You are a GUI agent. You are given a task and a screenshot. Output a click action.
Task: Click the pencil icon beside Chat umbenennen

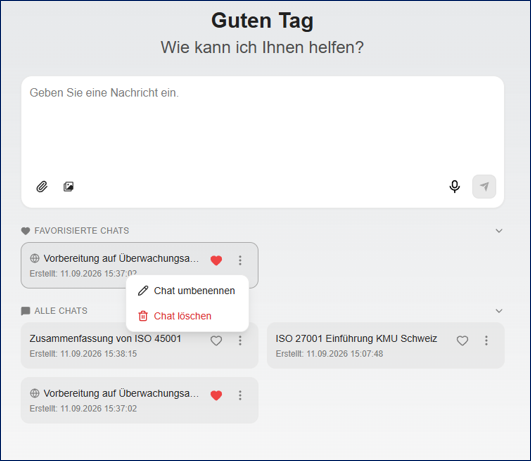[x=143, y=291]
